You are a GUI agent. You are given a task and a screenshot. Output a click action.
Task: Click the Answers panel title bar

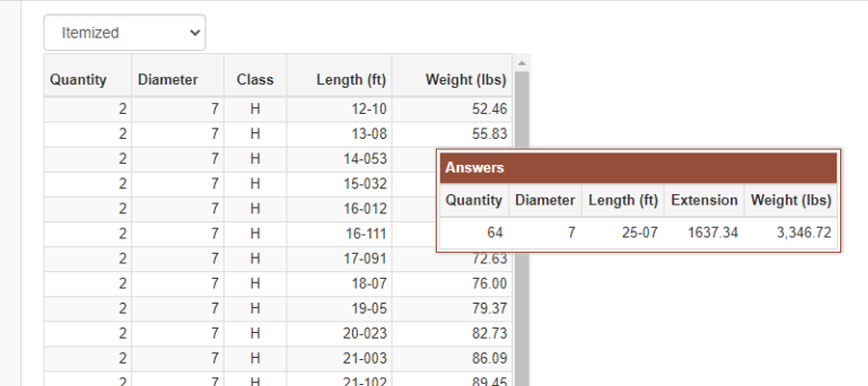[x=638, y=168]
